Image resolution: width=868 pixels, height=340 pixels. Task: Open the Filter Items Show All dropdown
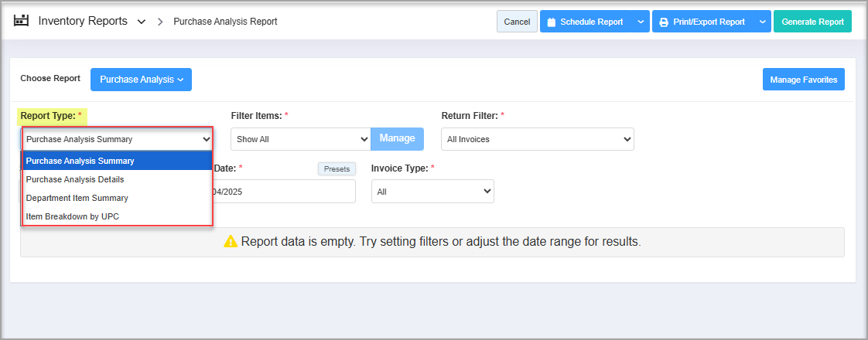click(x=300, y=139)
